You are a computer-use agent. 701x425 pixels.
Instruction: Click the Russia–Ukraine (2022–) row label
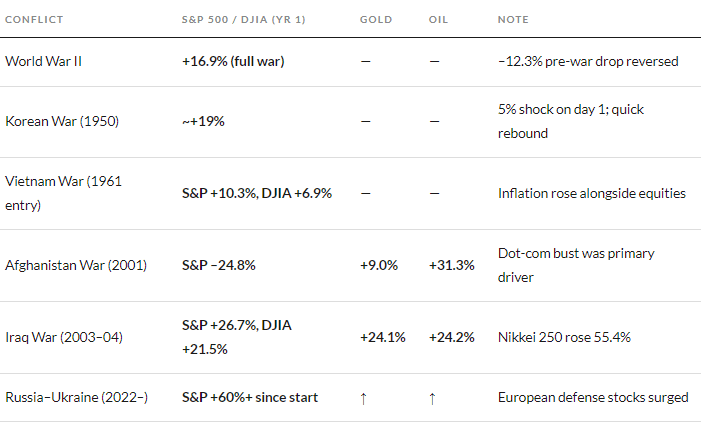tap(76, 398)
